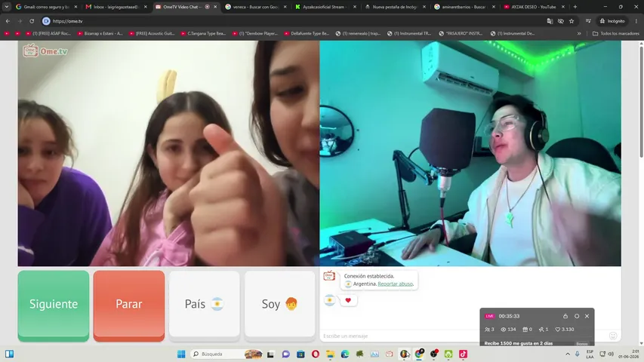The height and width of the screenshot is (362, 644).
Task: Click the address bar with https://ome.tv
Action: [x=291, y=21]
